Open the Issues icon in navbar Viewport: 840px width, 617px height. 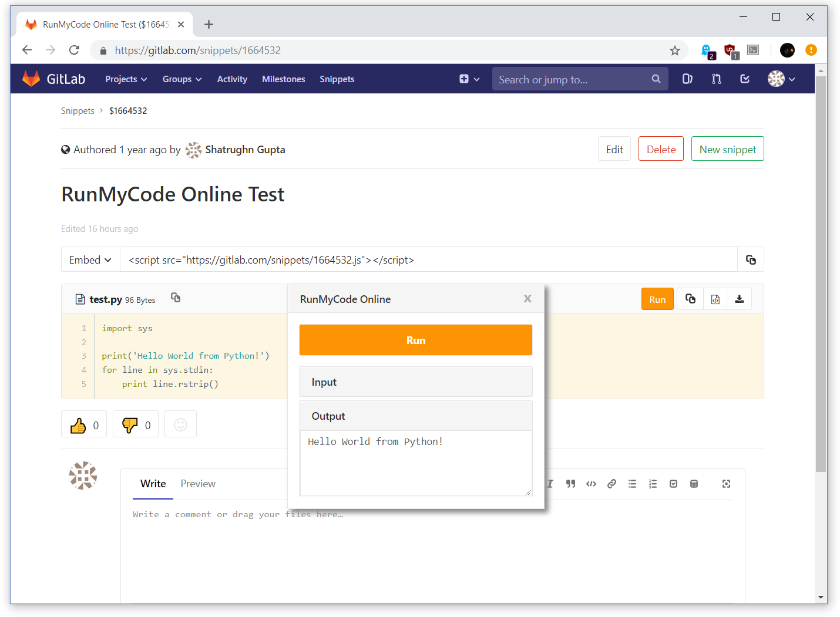pos(687,79)
